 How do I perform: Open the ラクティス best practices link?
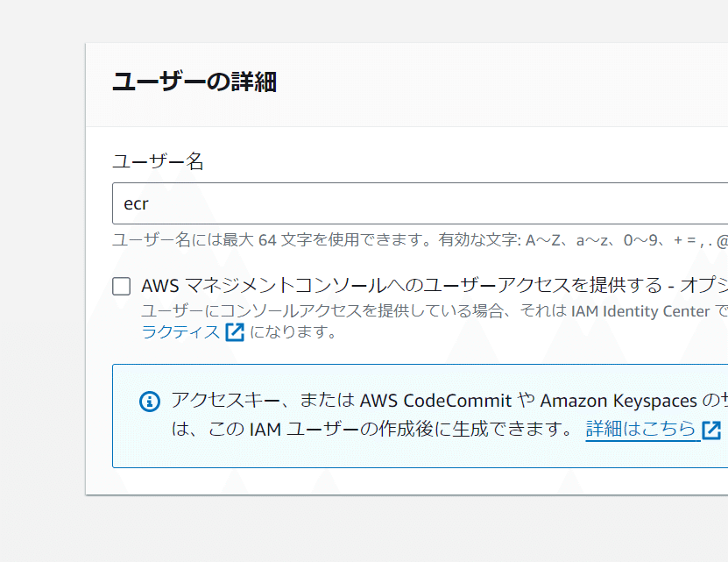pos(180,331)
